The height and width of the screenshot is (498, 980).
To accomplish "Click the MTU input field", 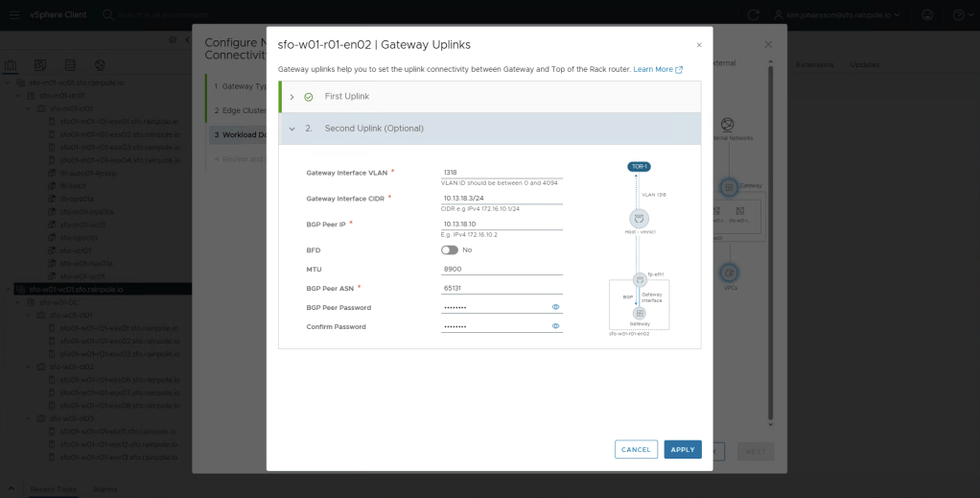I will (x=502, y=270).
